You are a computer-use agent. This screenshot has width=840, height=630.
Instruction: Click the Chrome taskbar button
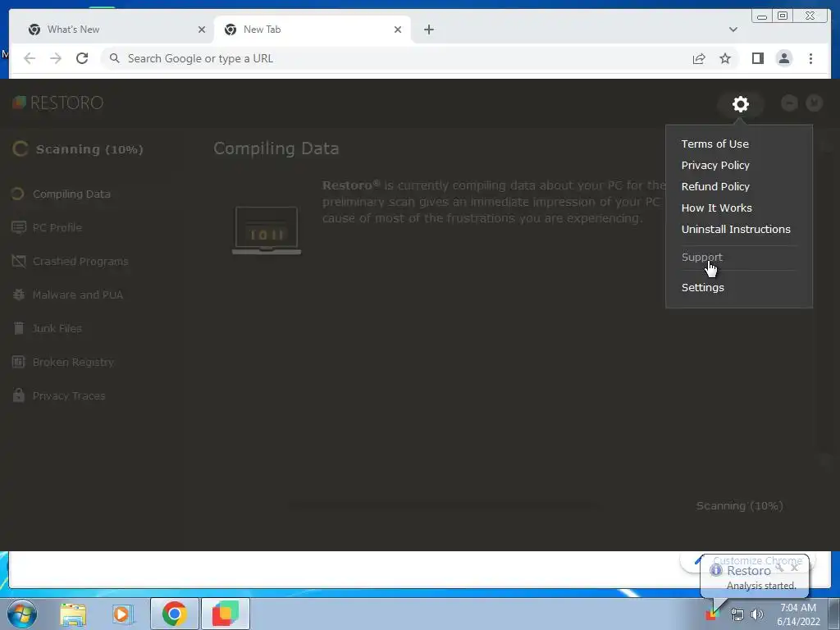tap(175, 614)
